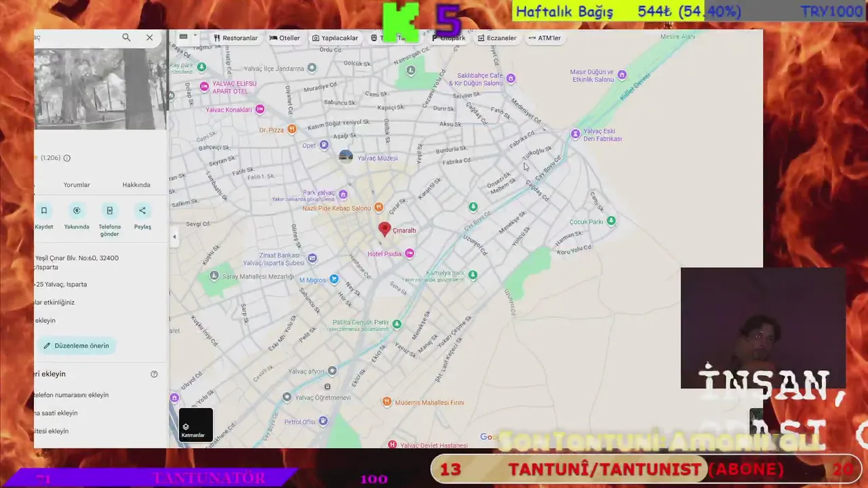
Task: Select Kamelya park marker
Action: pyautogui.click(x=473, y=274)
